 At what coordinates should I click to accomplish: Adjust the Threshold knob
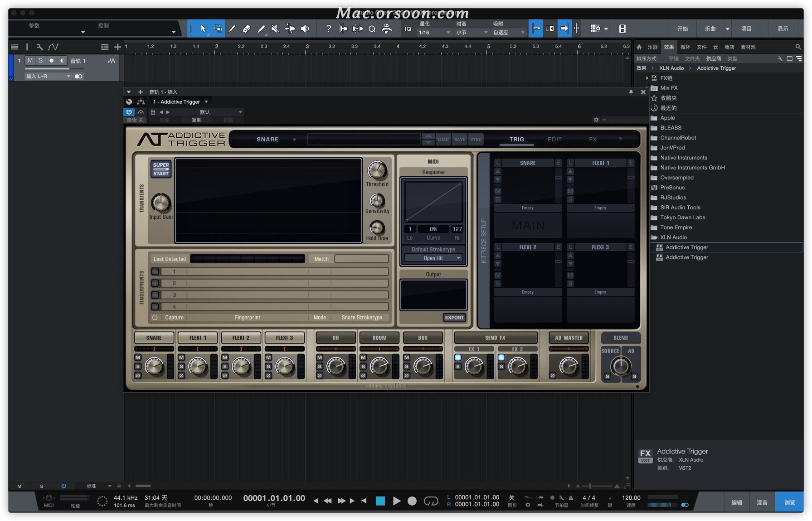click(x=377, y=171)
